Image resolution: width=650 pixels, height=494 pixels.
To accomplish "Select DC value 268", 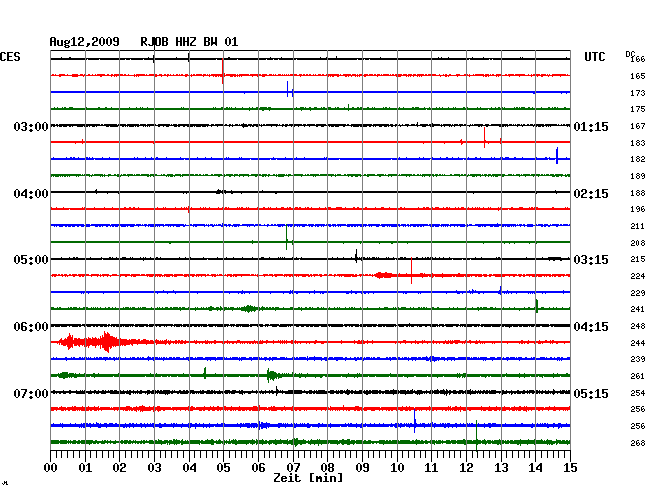I will (x=638, y=443).
